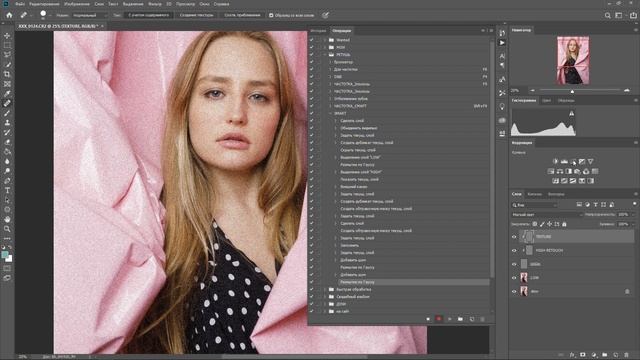The height and width of the screenshot is (360, 640).
Task: Click the Home icon in options bar
Action: pos(9,15)
